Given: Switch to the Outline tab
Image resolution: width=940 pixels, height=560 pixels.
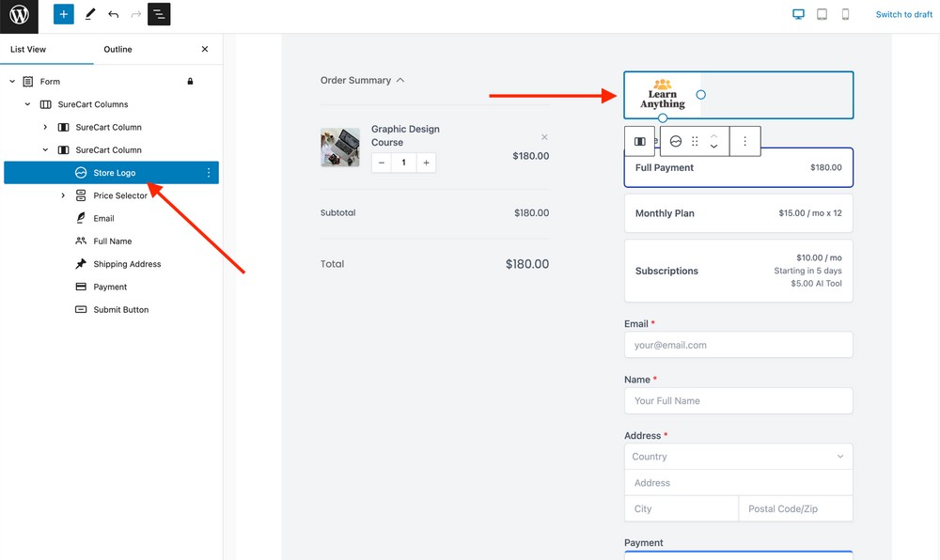Looking at the screenshot, I should pos(117,49).
